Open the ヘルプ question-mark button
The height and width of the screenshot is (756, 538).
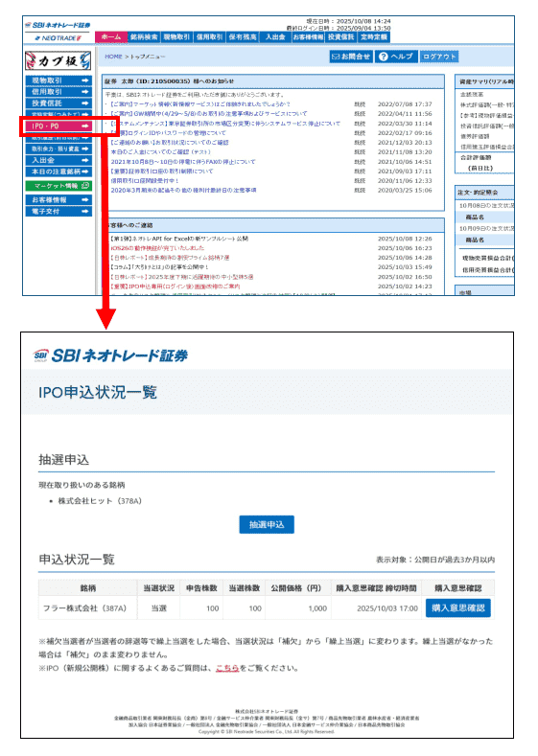[396, 57]
